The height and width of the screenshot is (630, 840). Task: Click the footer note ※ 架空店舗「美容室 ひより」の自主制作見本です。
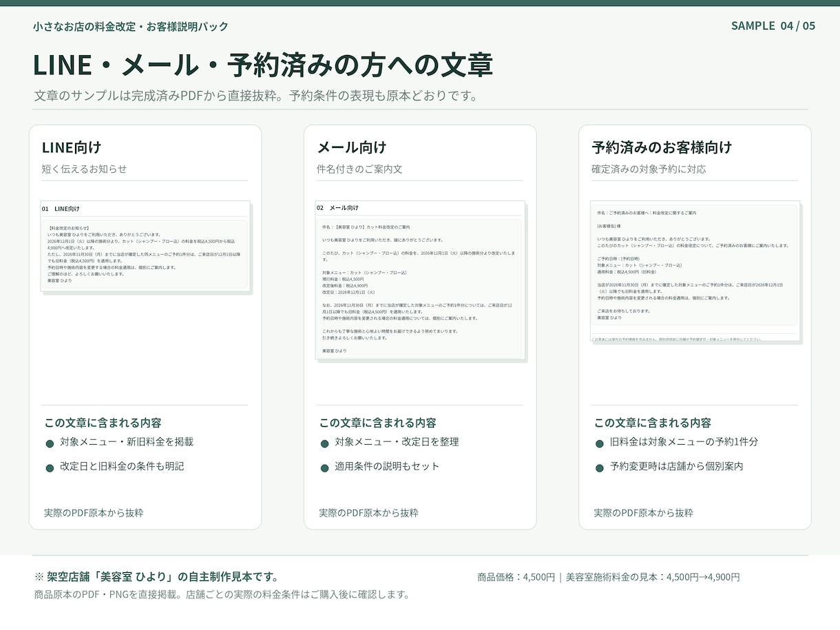(x=156, y=577)
